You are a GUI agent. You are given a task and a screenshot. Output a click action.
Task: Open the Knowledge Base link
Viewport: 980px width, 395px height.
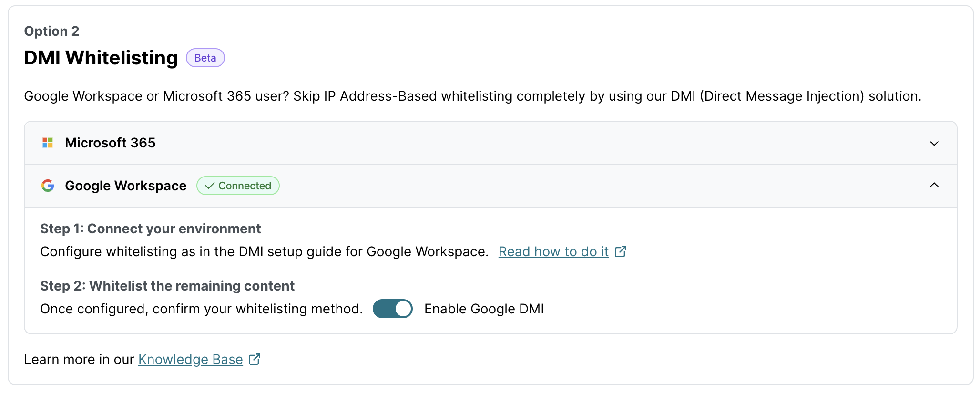pyautogui.click(x=190, y=359)
